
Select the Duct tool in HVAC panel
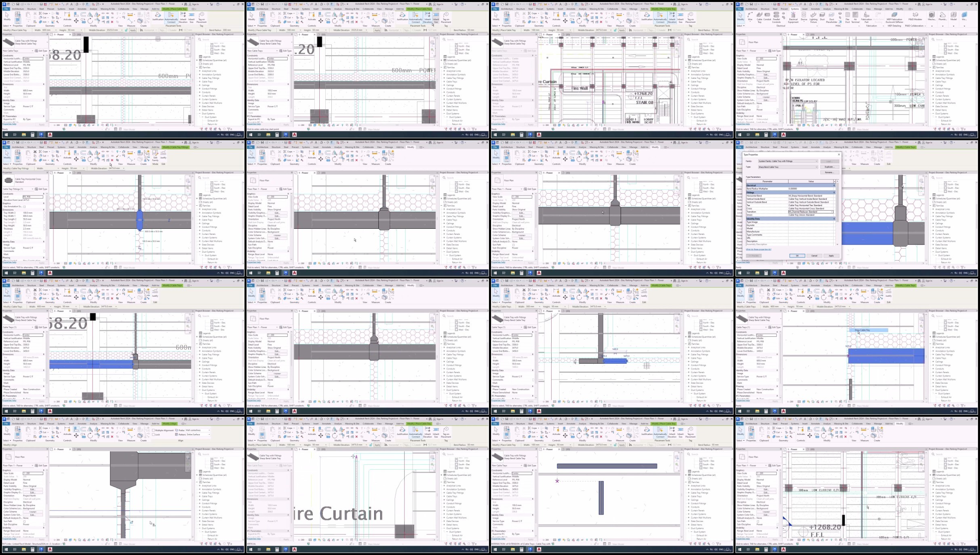pyautogui.click(x=822, y=16)
